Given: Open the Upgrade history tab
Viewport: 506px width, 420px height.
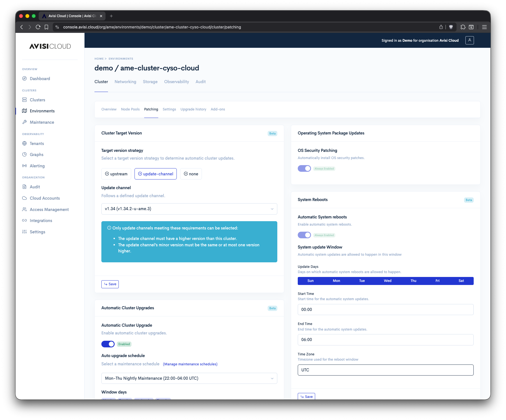Looking at the screenshot, I should click(x=193, y=109).
